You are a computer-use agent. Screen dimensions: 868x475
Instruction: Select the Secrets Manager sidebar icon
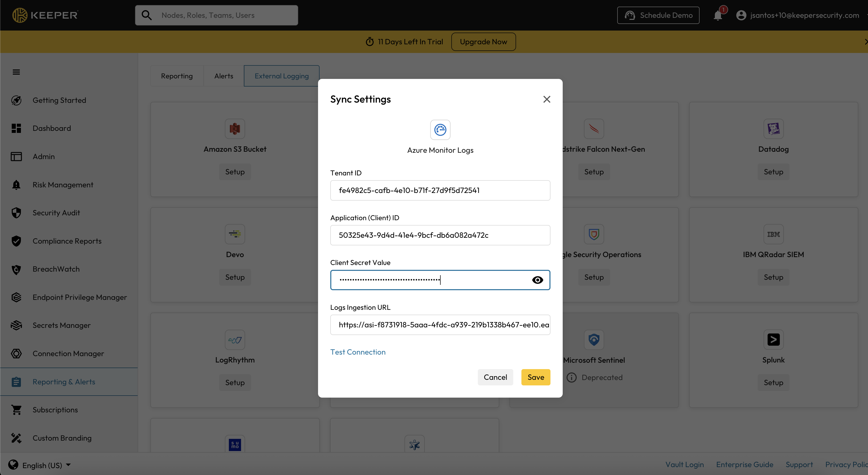click(x=17, y=325)
